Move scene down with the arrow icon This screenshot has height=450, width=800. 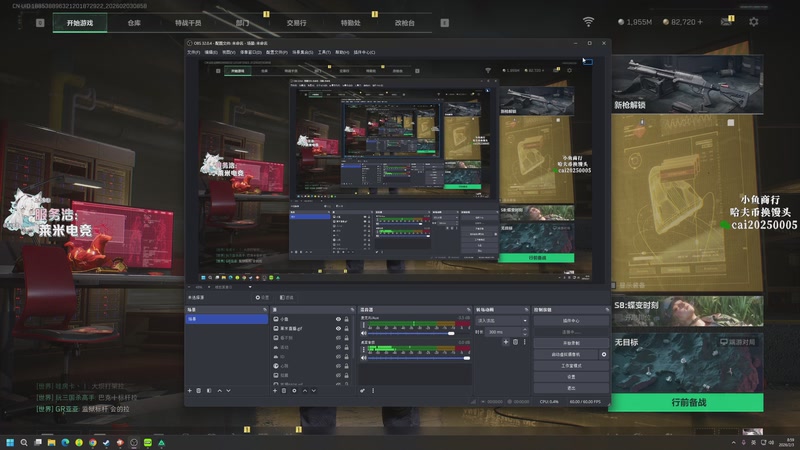coord(229,391)
